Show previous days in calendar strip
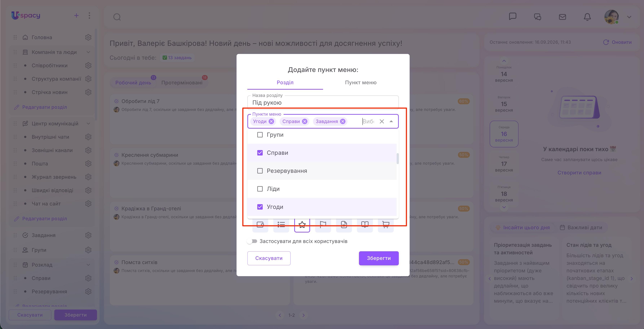The image size is (644, 329). pos(504,61)
